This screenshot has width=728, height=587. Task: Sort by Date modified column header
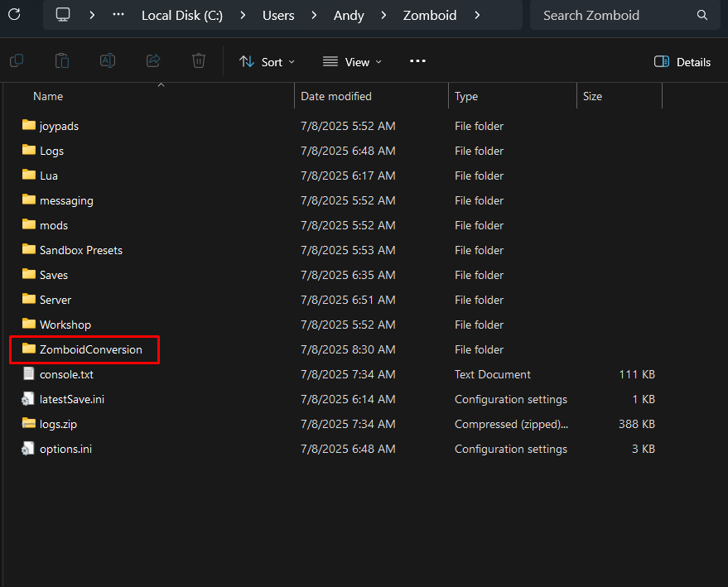tap(335, 96)
